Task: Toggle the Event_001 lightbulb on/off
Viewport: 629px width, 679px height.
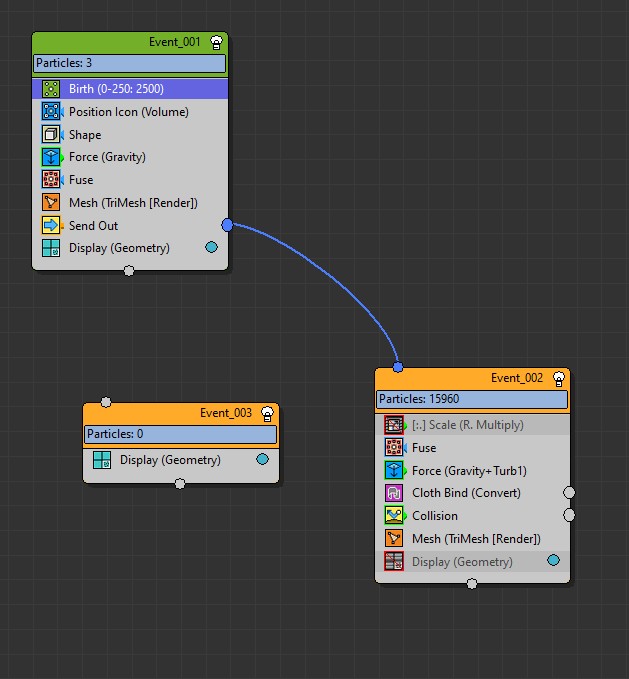Action: 215,43
